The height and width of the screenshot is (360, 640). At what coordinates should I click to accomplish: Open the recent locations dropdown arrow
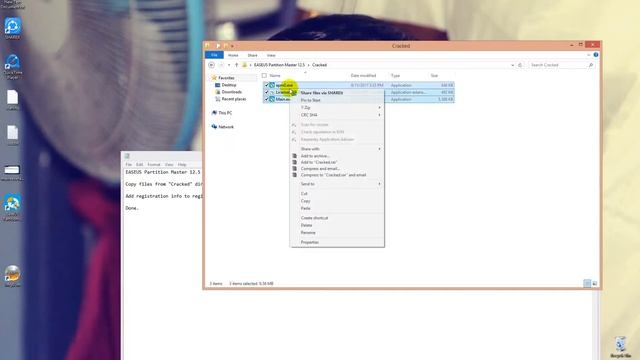[x=229, y=65]
